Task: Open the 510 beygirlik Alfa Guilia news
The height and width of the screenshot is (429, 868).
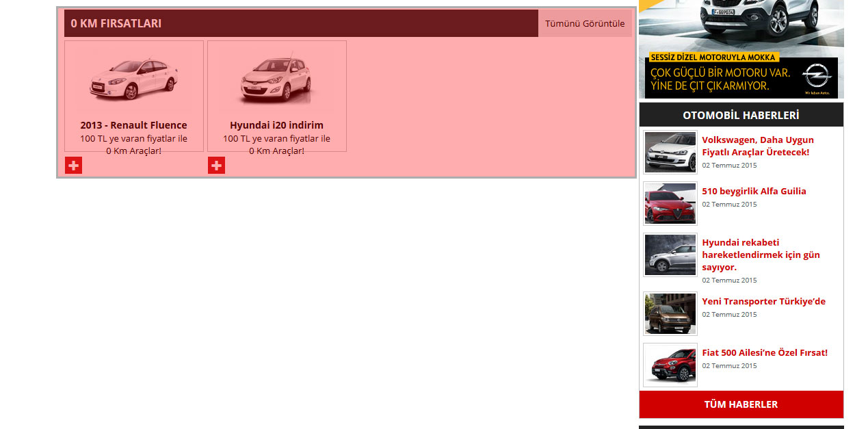Action: coord(754,191)
